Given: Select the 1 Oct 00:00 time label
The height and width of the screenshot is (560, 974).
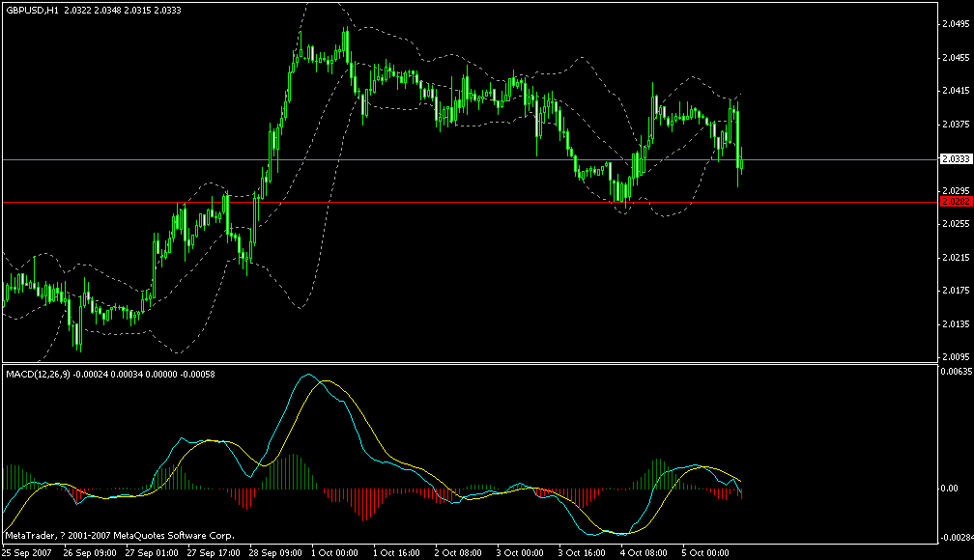Looking at the screenshot, I should pos(336,553).
